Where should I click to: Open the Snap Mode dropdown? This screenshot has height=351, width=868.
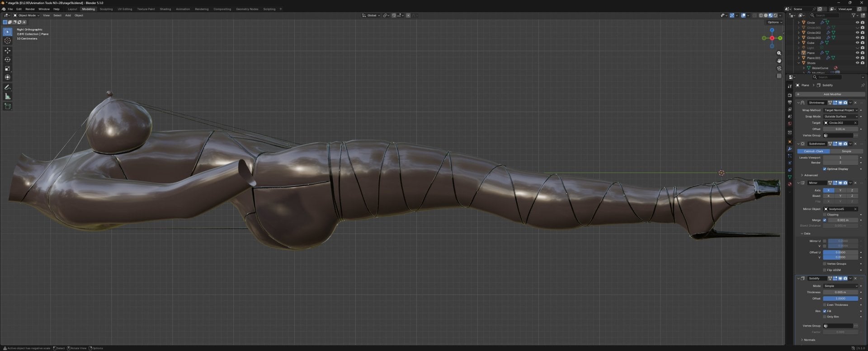840,117
